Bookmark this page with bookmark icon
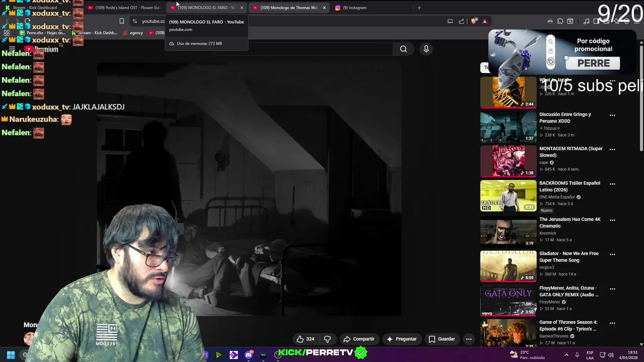 tap(121, 21)
